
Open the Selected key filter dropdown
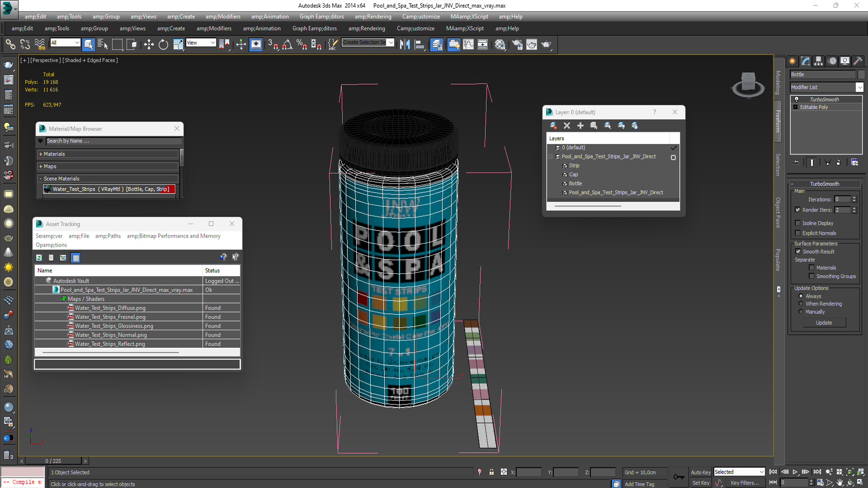click(x=739, y=472)
